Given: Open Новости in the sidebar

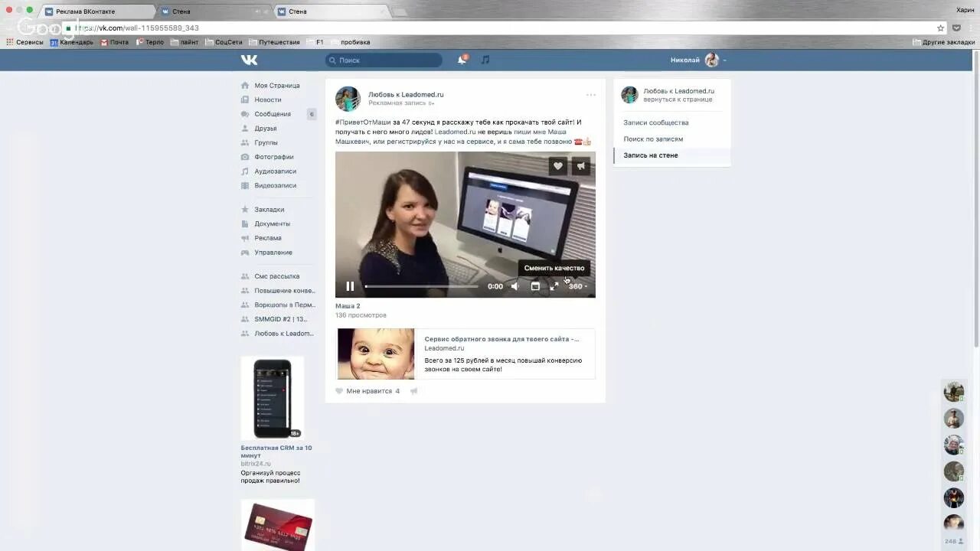Looking at the screenshot, I should 268,99.
